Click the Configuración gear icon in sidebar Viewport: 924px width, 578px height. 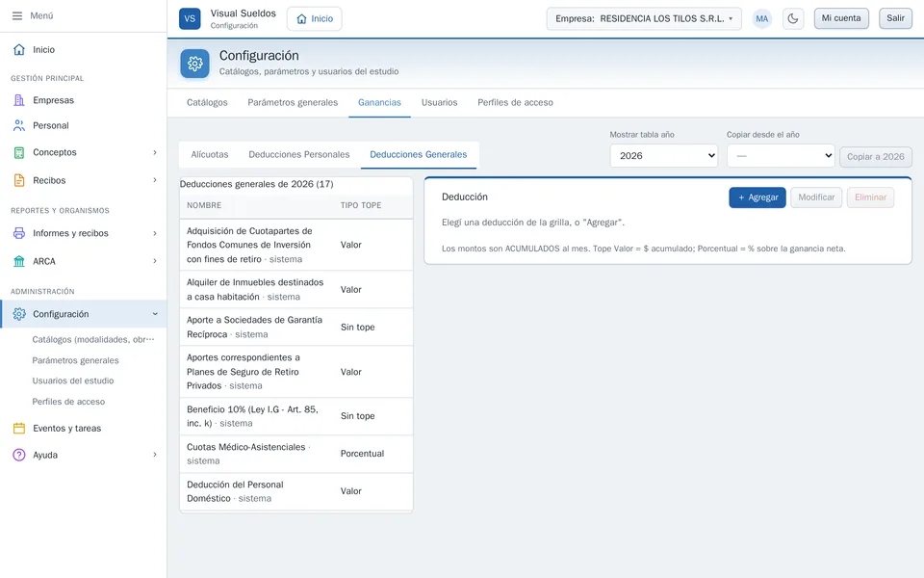point(19,314)
